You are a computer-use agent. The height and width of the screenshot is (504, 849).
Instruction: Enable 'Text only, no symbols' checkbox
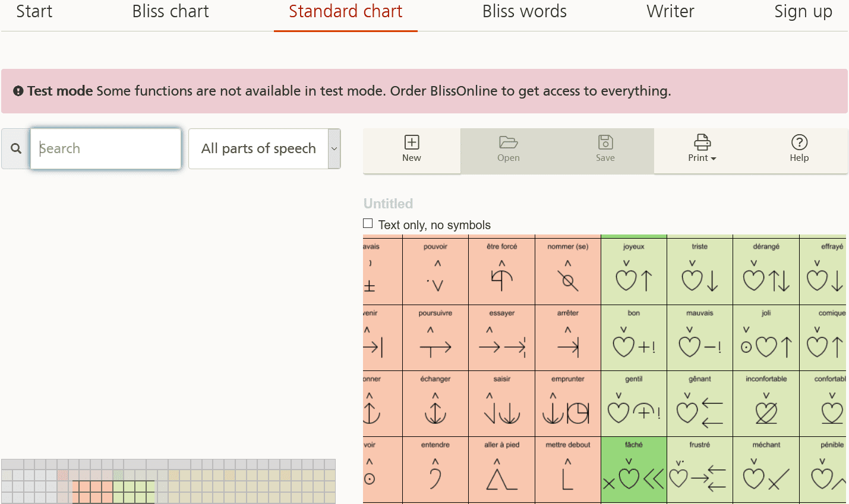[x=368, y=224]
